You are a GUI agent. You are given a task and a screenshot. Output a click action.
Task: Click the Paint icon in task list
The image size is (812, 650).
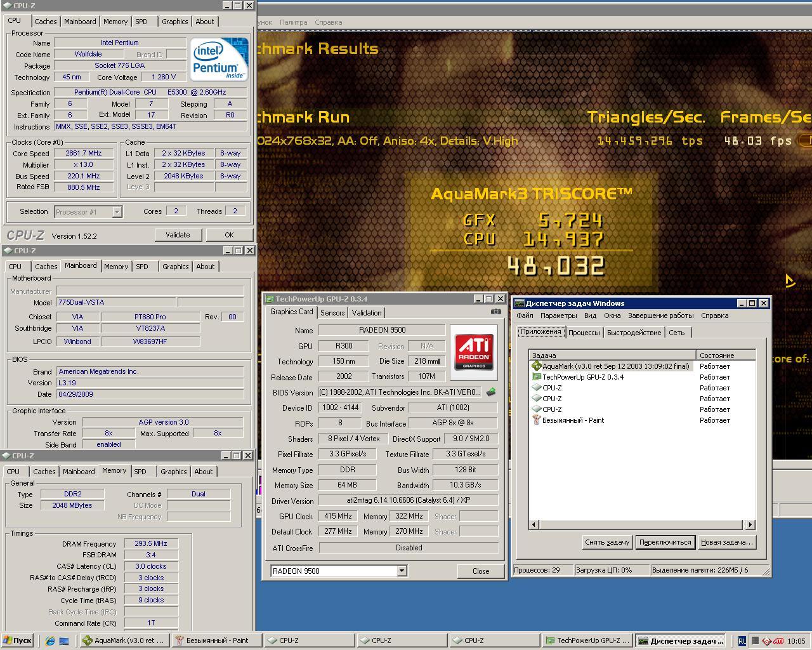click(536, 420)
